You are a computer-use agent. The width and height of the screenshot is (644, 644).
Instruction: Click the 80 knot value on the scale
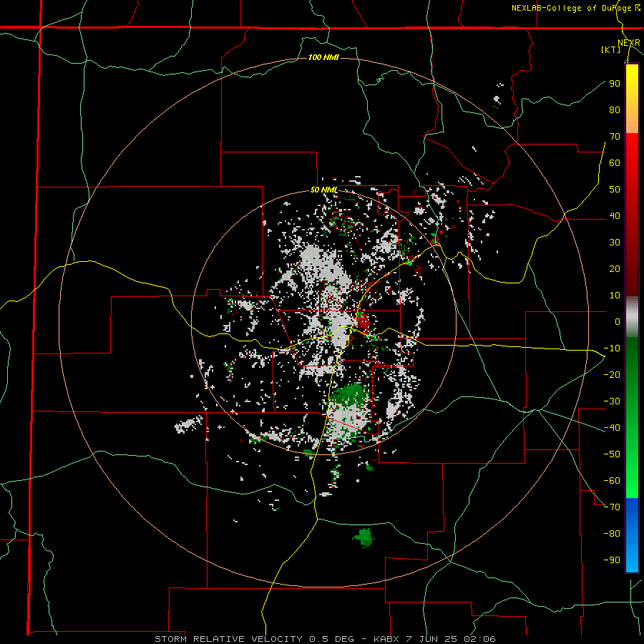click(615, 109)
